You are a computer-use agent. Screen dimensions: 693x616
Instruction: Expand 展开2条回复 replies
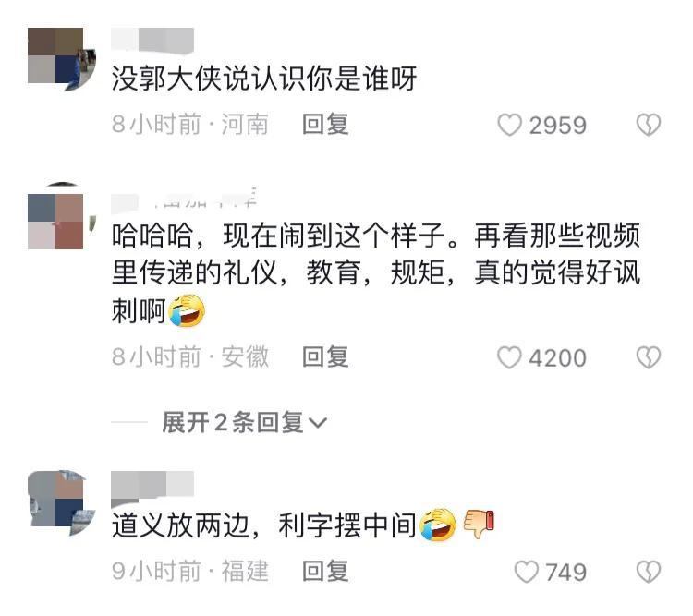[245, 422]
